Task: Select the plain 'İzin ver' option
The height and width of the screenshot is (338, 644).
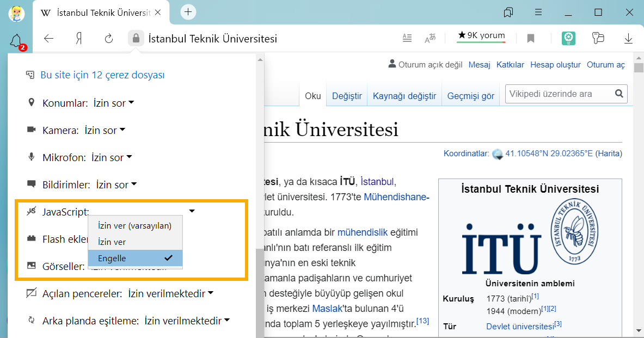Action: tap(135, 242)
